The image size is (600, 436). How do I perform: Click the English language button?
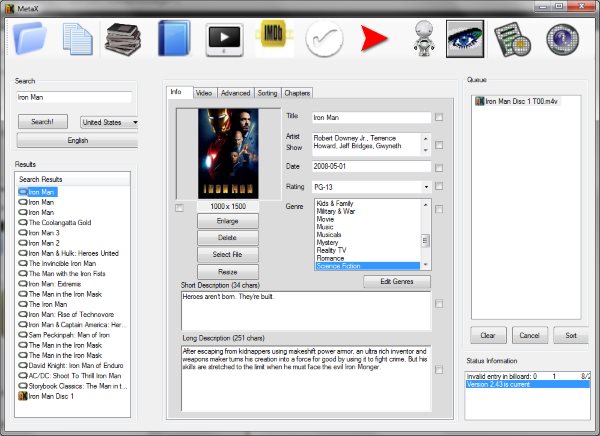pos(77,140)
